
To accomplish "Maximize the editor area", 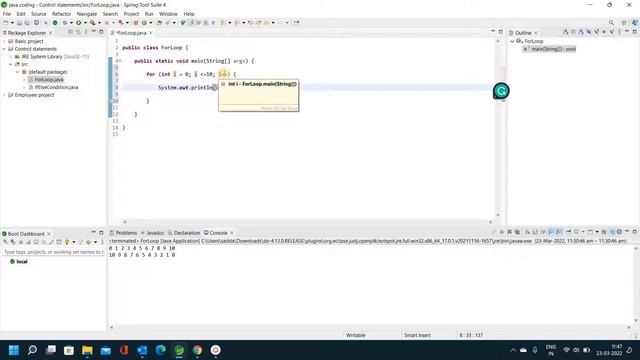I will pos(500,32).
